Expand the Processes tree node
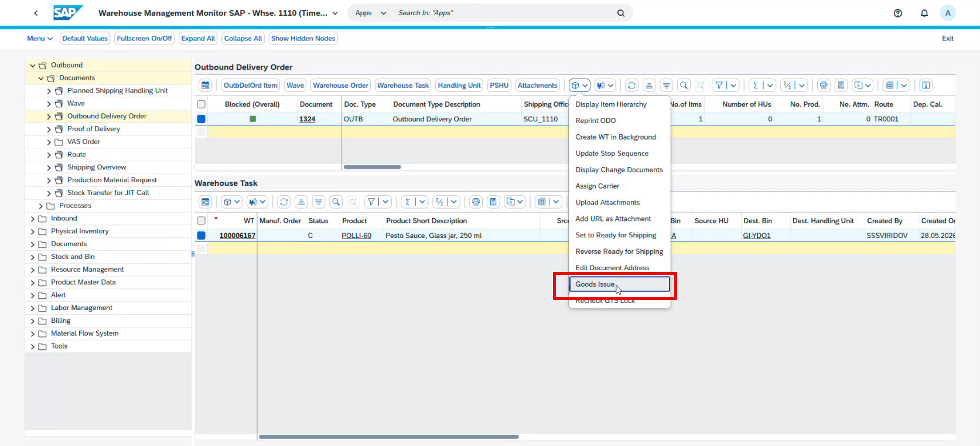The height and width of the screenshot is (446, 980). click(41, 206)
